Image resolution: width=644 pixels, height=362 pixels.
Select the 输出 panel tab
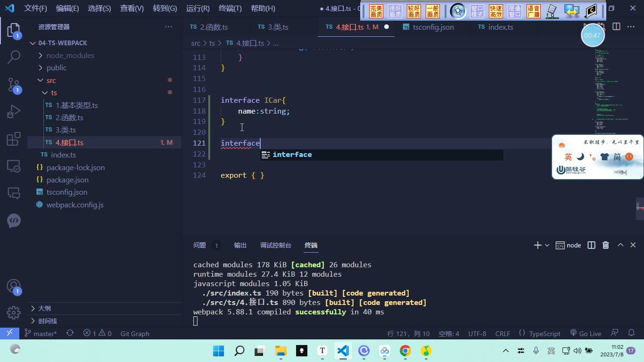pos(240,245)
